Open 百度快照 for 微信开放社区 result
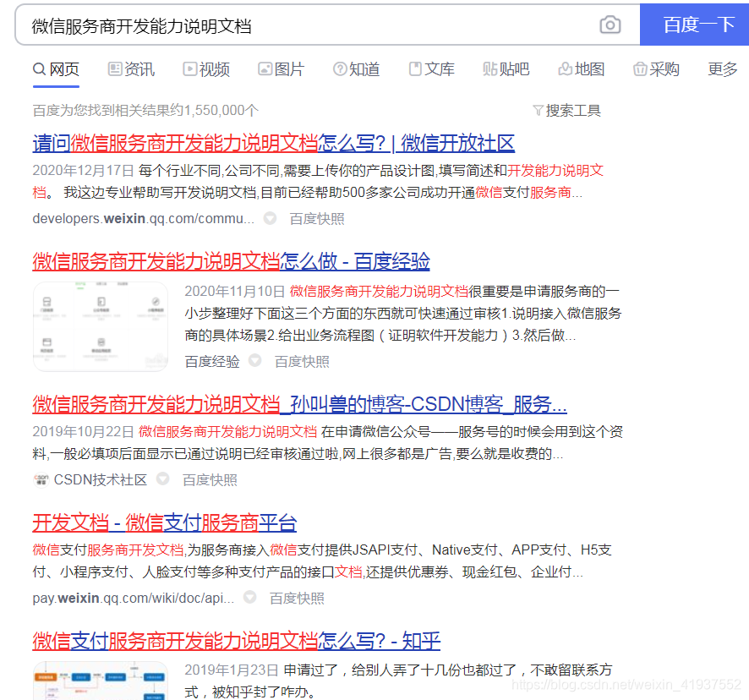 (x=317, y=219)
